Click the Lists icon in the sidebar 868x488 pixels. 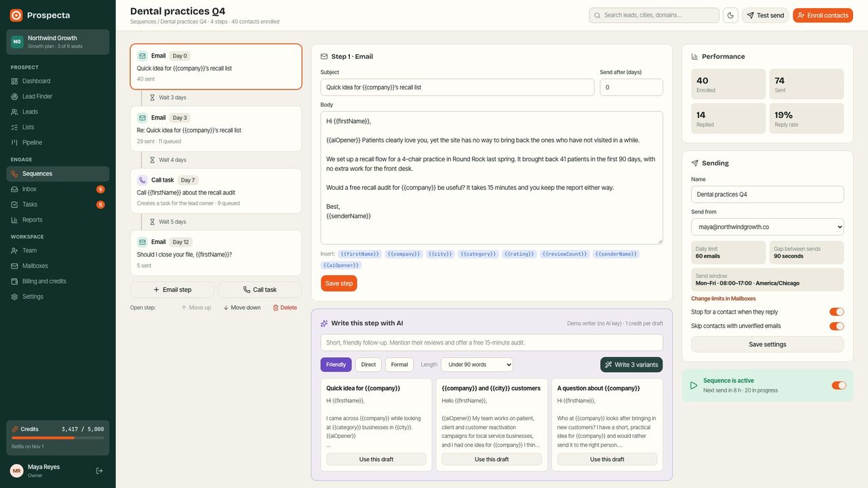[x=15, y=127]
